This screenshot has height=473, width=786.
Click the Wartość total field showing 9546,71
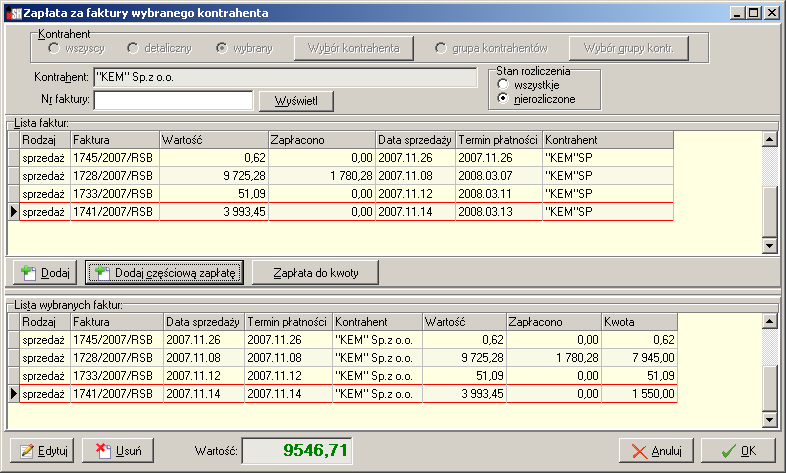297,450
